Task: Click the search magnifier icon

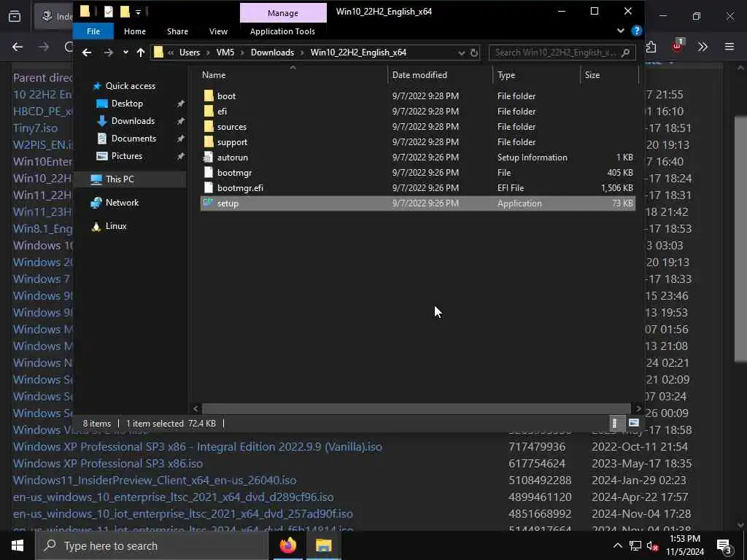Action: [x=626, y=52]
